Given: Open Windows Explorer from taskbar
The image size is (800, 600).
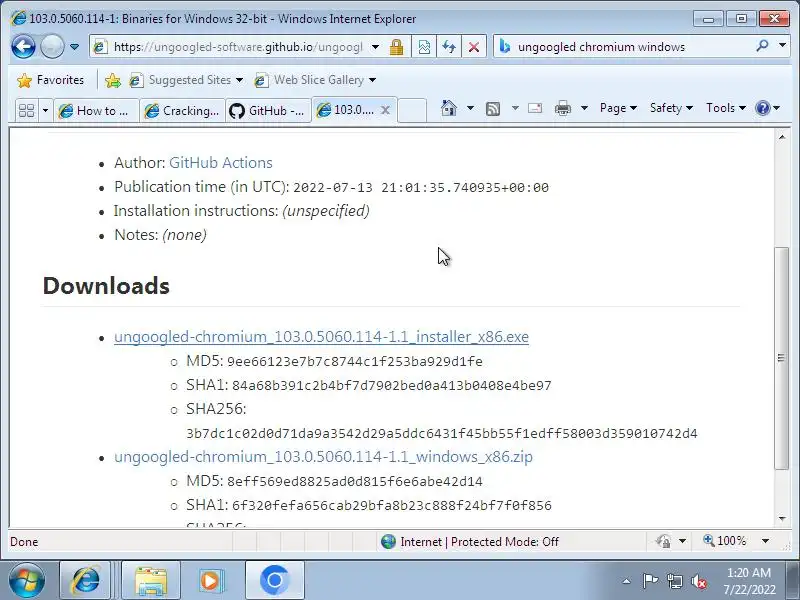Looking at the screenshot, I should [151, 581].
